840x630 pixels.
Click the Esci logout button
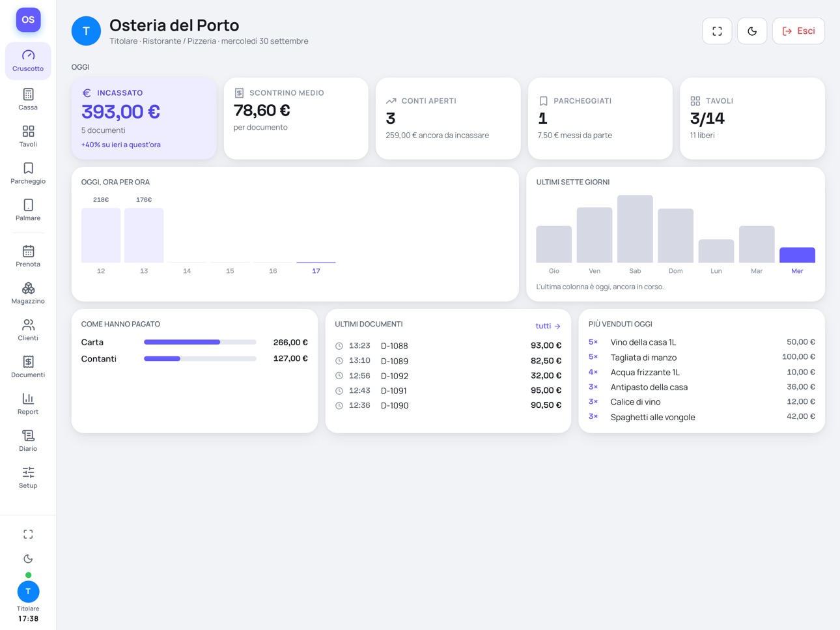click(798, 31)
